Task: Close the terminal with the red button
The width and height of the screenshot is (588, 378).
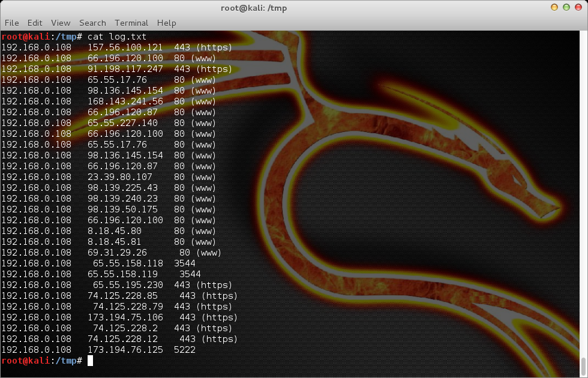Action: [578, 7]
